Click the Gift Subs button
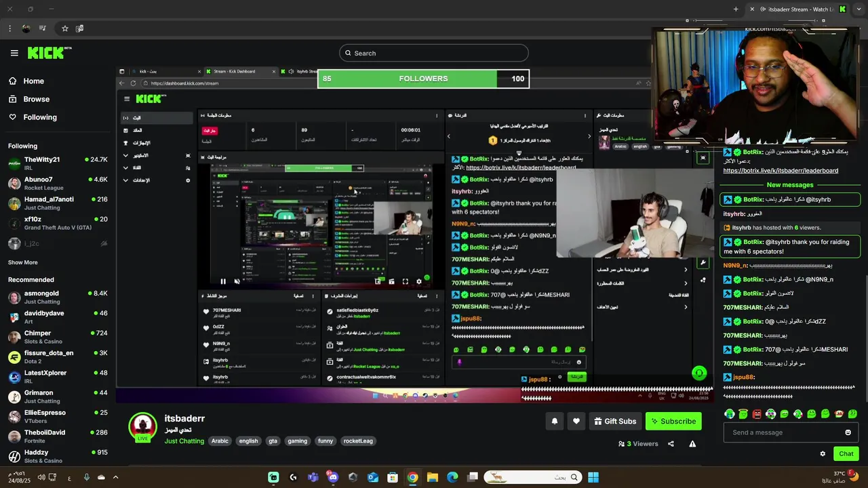868x488 pixels. point(615,421)
